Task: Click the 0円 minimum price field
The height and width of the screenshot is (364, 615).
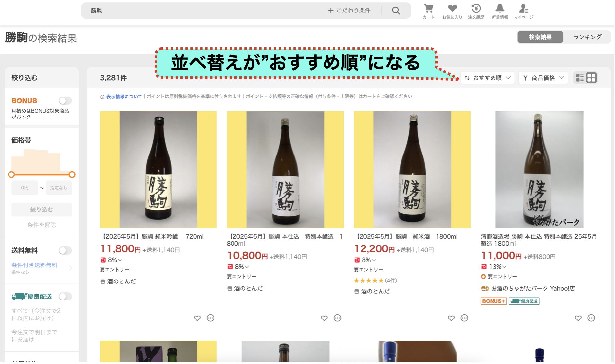Action: click(25, 188)
